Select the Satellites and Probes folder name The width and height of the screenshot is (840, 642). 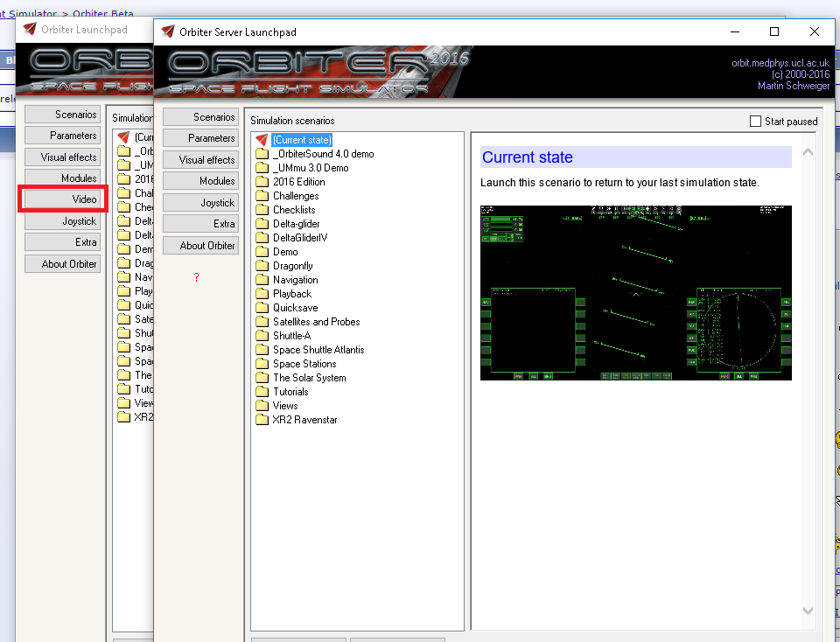point(317,322)
